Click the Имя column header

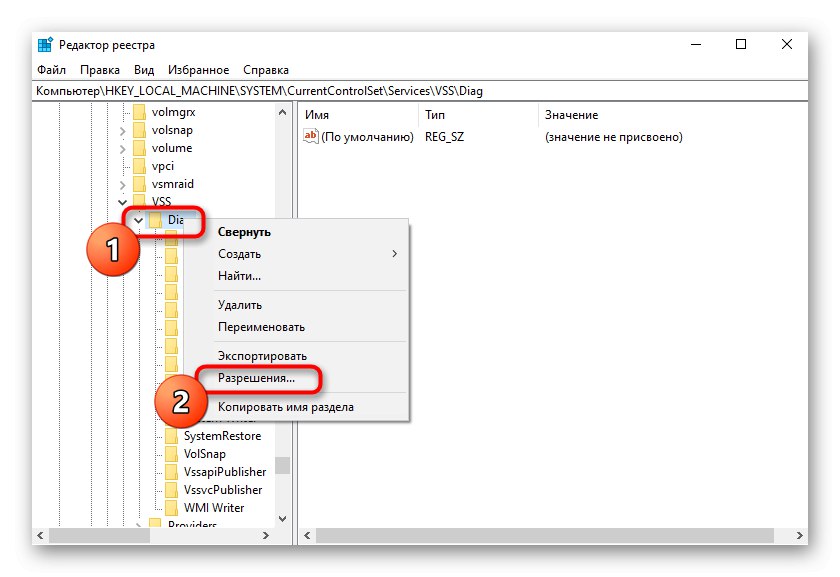point(358,115)
